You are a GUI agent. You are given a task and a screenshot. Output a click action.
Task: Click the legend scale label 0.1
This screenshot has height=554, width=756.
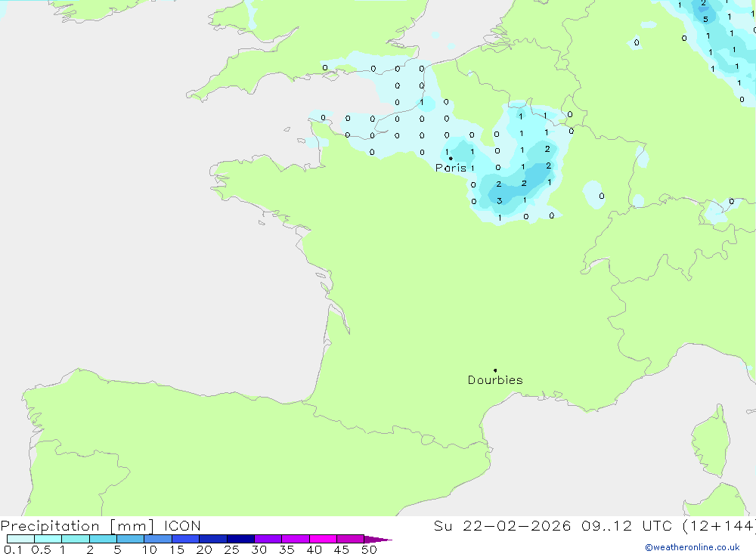13,549
